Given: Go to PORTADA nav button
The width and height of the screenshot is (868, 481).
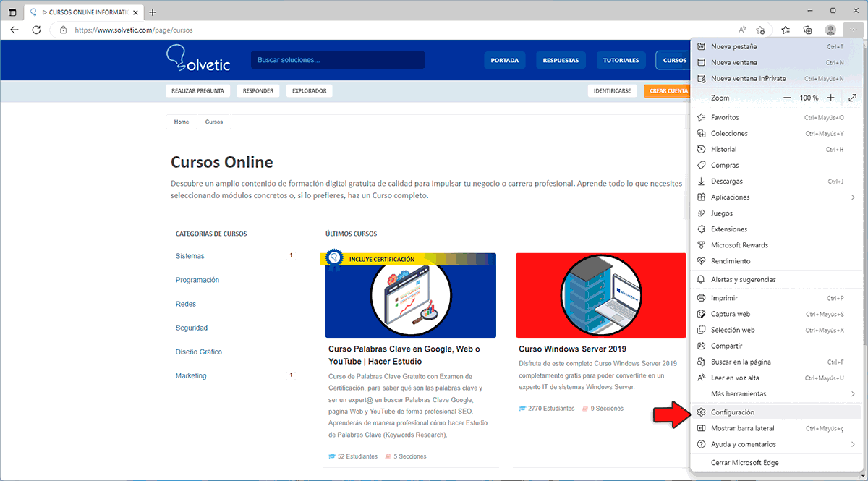Looking at the screenshot, I should tap(505, 60).
